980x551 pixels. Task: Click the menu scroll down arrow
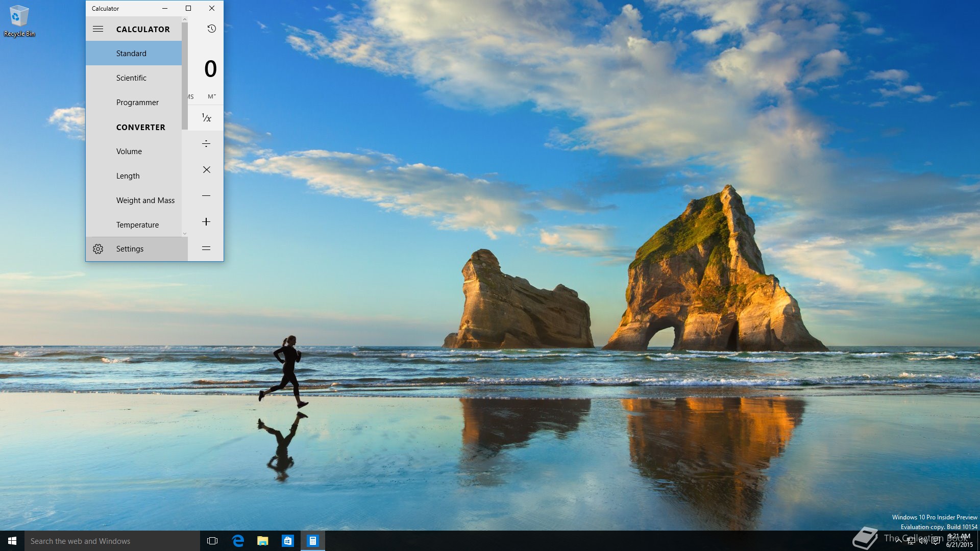pos(185,234)
